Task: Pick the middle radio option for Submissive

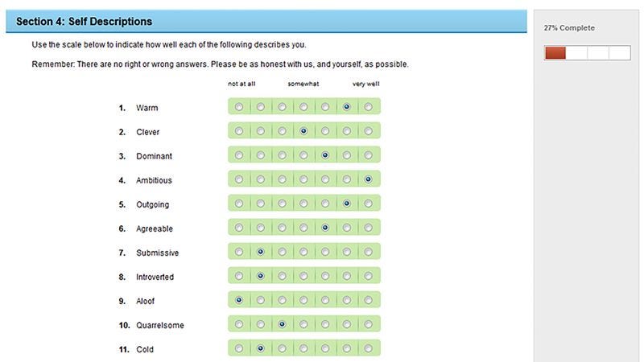Action: coord(303,252)
